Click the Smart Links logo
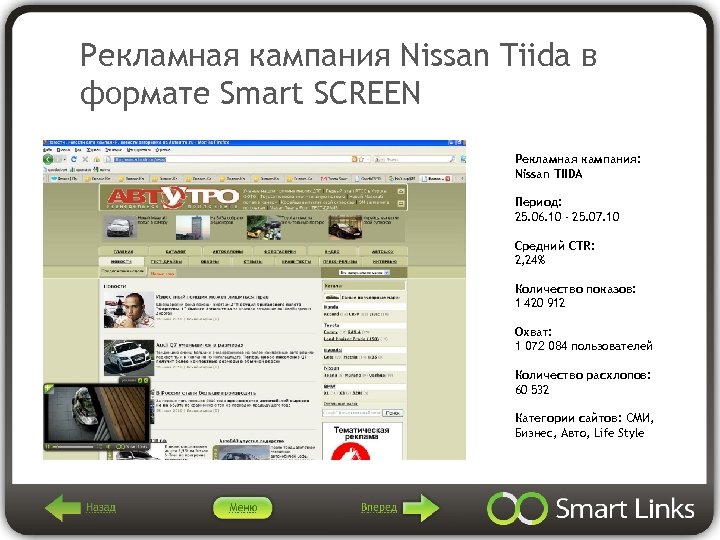This screenshot has height=540, width=720. tap(591, 508)
